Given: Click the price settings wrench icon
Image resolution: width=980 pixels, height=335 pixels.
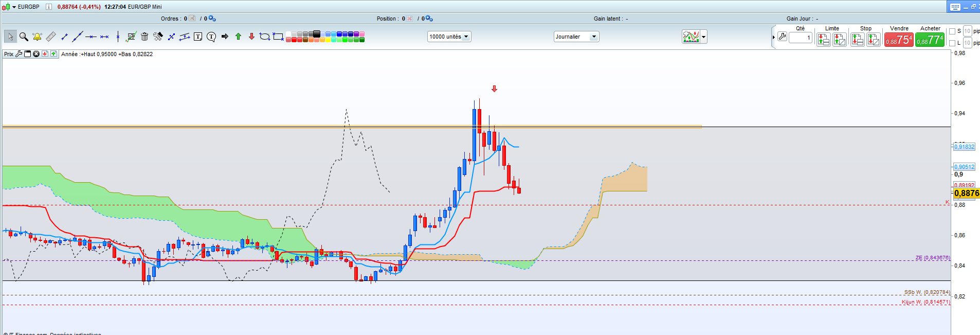Looking at the screenshot, I should pos(19,54).
